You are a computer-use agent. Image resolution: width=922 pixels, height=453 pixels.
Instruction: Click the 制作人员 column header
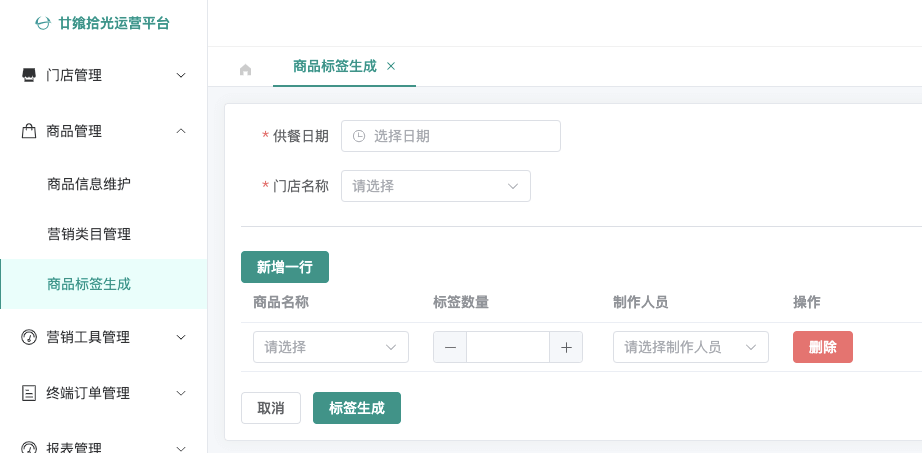point(640,302)
